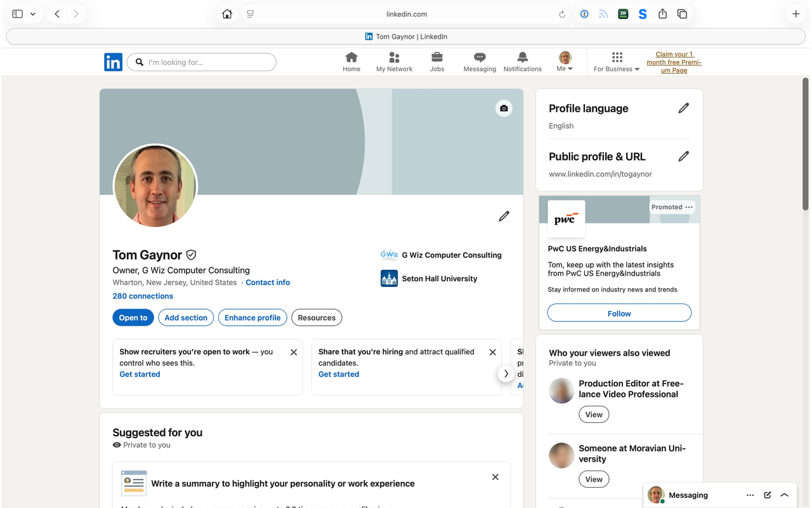Claim your 1 month free Premium link
The height and width of the screenshot is (508, 812).
pos(674,62)
